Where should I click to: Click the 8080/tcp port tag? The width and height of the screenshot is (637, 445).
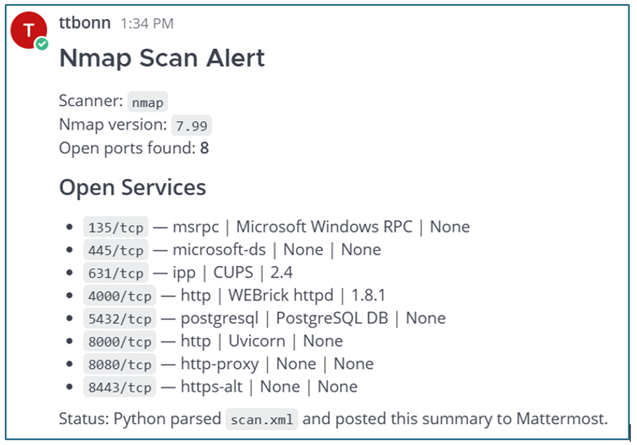119,364
